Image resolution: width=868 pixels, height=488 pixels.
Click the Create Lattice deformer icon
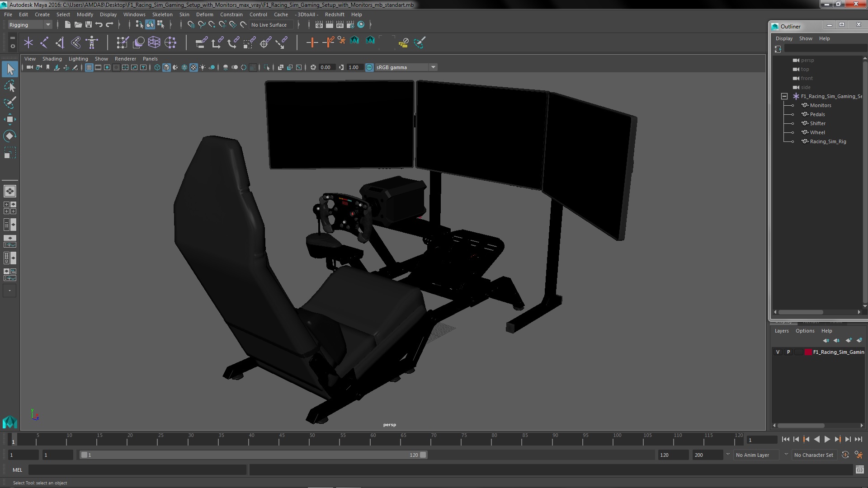154,42
